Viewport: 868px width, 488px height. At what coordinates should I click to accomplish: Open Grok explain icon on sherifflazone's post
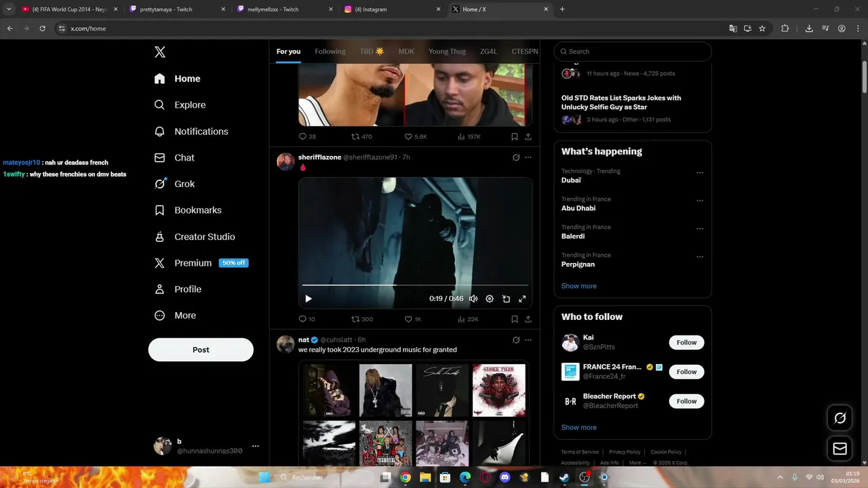click(516, 157)
